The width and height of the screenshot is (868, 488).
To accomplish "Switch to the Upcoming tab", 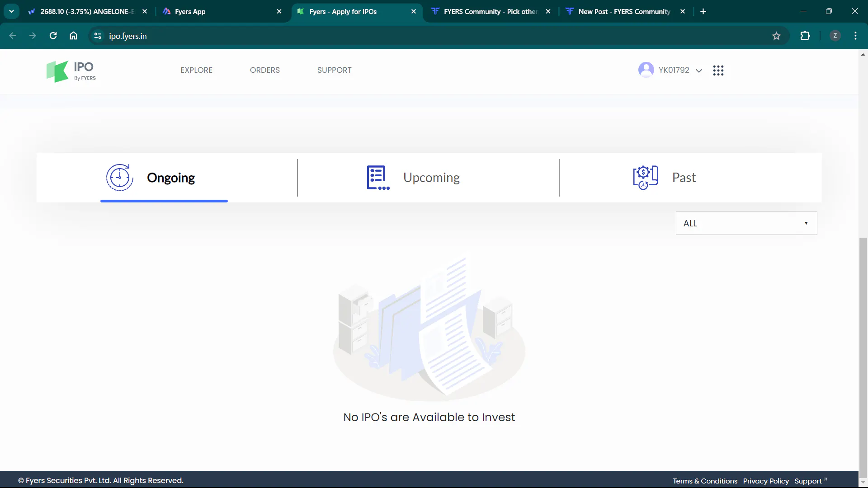I will coord(428,178).
